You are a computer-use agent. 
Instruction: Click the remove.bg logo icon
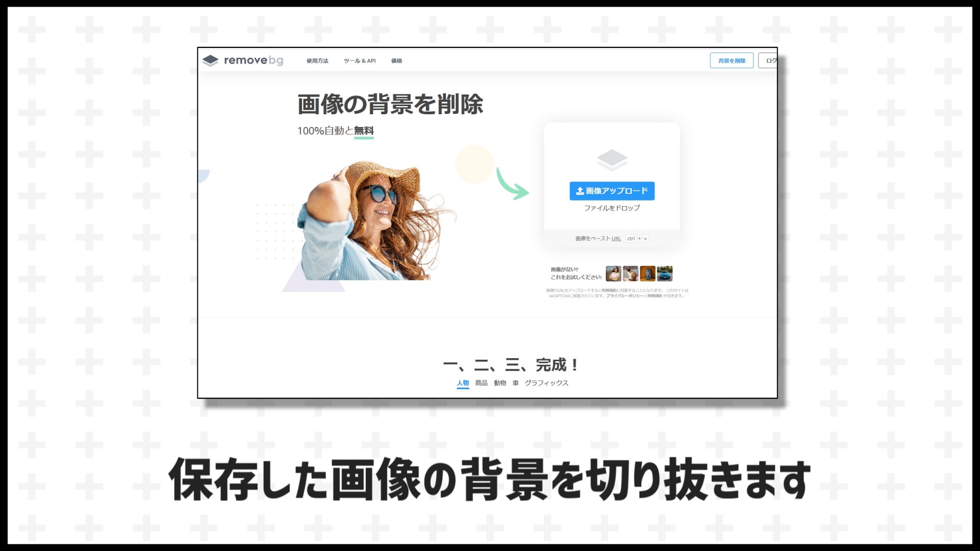211,61
